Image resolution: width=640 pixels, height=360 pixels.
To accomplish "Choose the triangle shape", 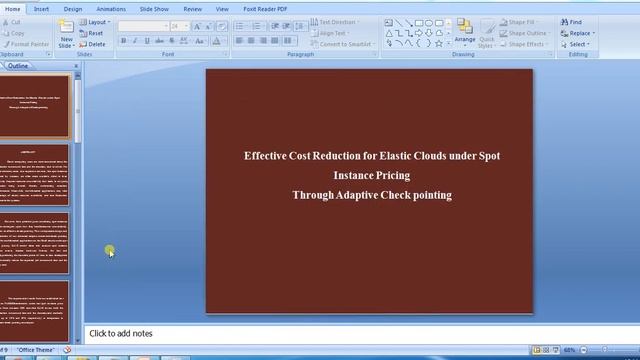I will click(x=389, y=33).
